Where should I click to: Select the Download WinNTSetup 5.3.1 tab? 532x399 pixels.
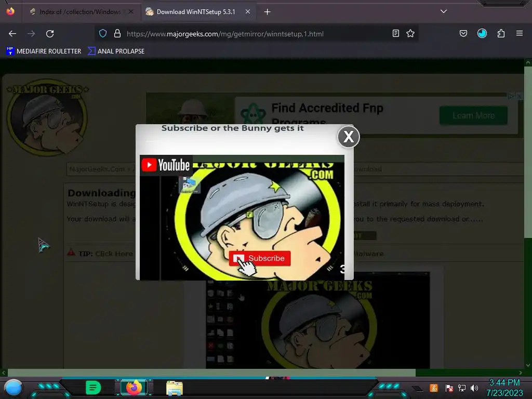point(196,12)
